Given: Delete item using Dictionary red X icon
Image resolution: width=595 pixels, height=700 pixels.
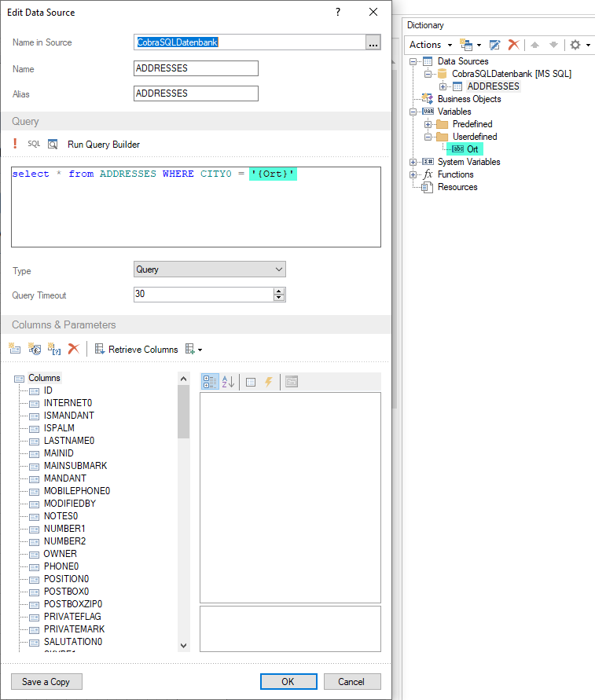Looking at the screenshot, I should click(513, 45).
